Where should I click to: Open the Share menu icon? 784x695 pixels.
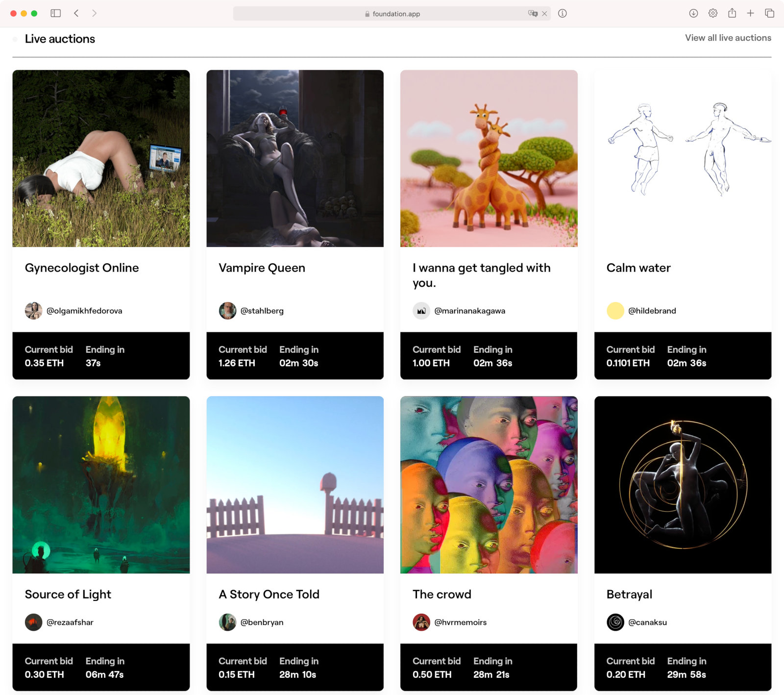[x=732, y=13]
